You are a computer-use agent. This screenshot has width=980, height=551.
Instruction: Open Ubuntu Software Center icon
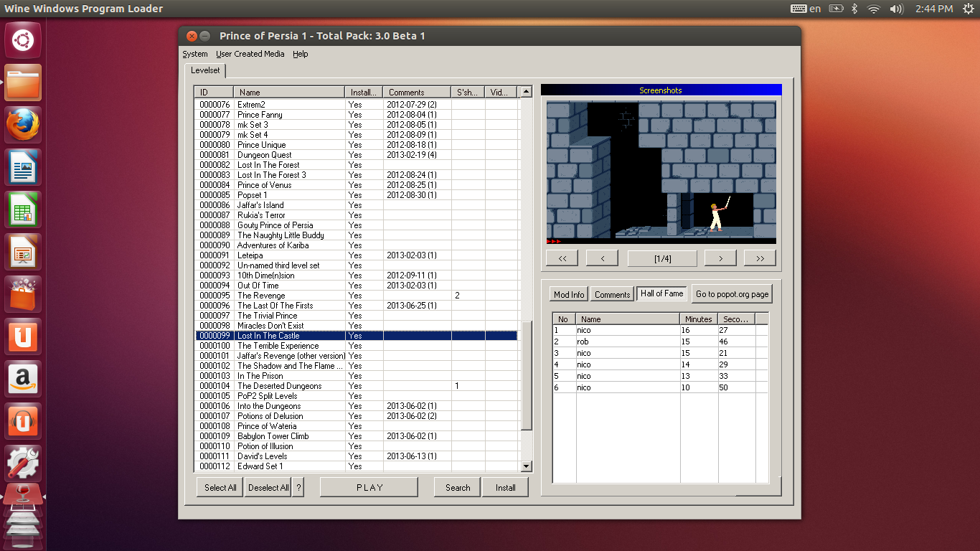click(23, 293)
